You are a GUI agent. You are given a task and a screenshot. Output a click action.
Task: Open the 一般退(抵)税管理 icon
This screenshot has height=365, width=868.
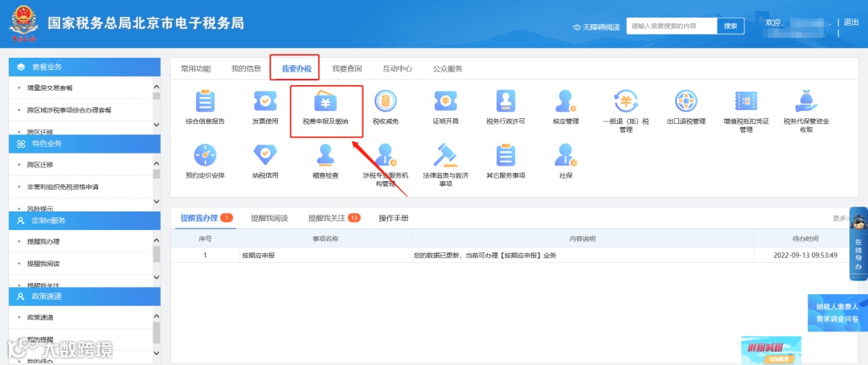coord(625,101)
